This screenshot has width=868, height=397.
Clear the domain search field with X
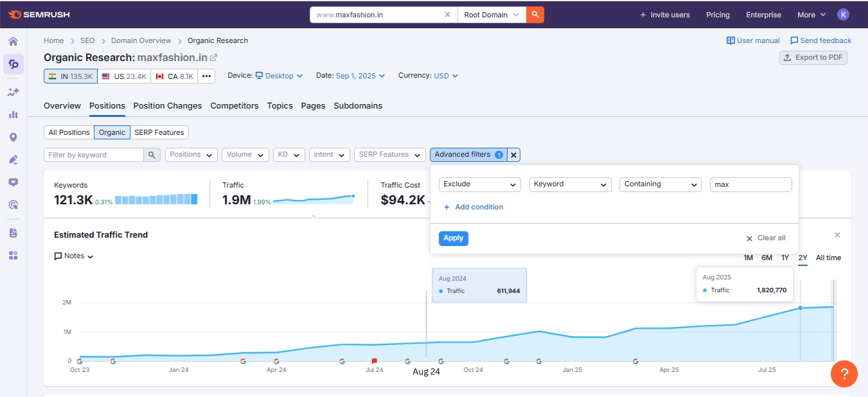[447, 15]
